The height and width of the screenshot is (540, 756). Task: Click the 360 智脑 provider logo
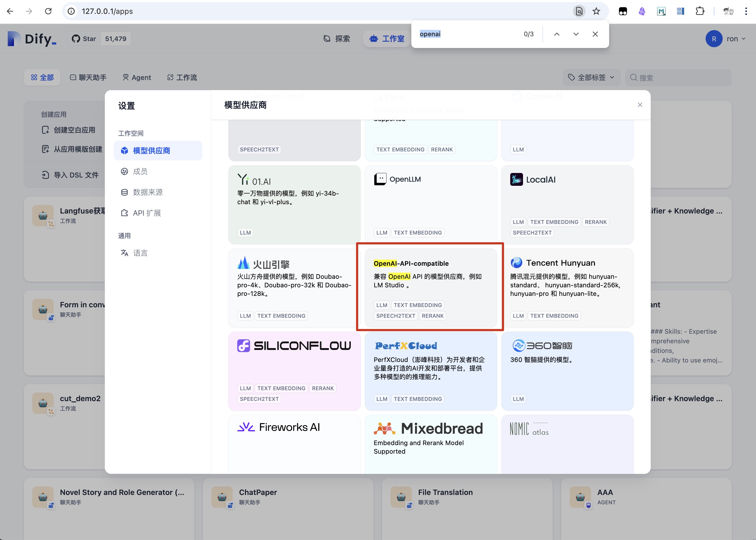542,346
